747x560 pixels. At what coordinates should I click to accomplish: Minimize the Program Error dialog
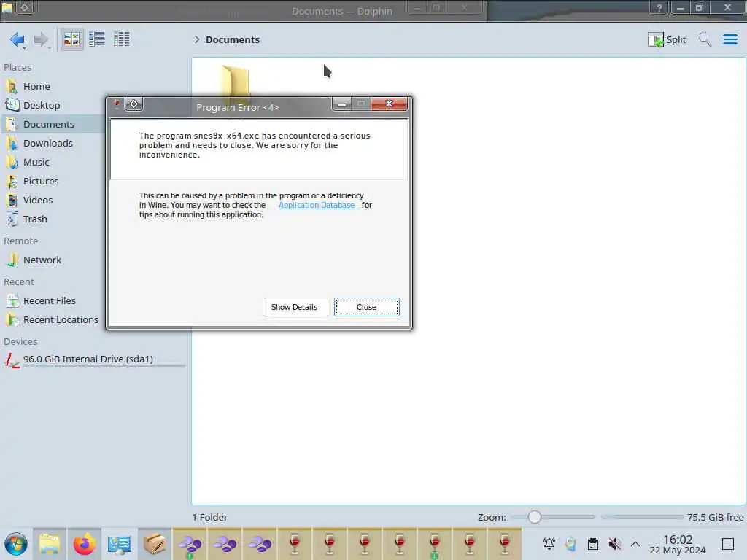click(341, 104)
